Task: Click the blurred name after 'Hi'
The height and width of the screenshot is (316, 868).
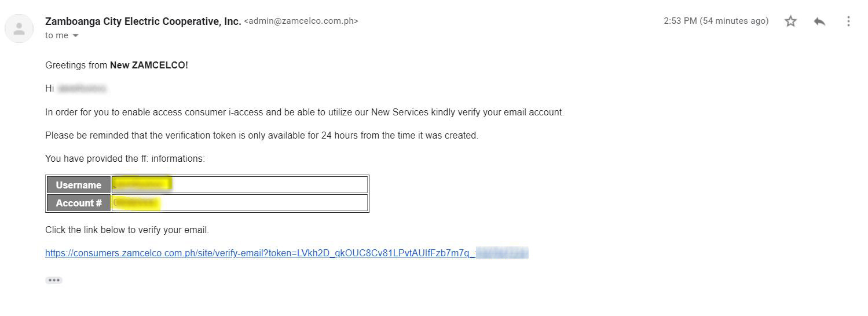Action: (x=82, y=89)
